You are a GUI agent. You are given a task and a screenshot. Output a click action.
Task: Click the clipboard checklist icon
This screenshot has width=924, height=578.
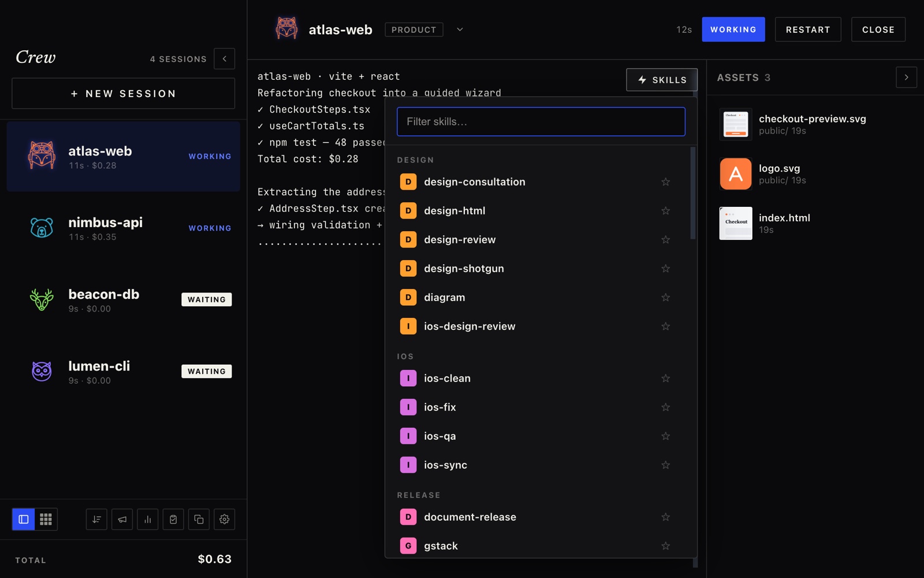click(x=173, y=519)
